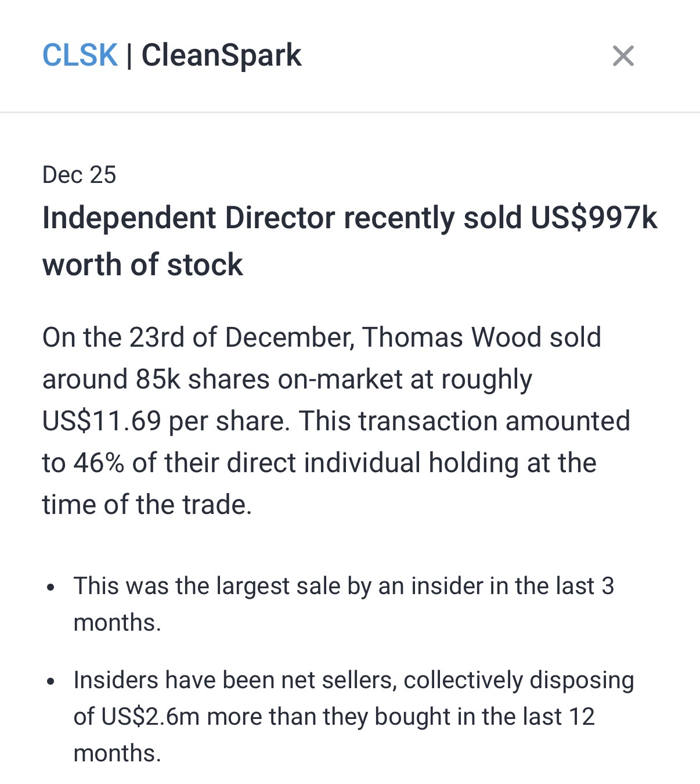Click "last 12" in the second bullet
700x784 pixels.
(558, 717)
